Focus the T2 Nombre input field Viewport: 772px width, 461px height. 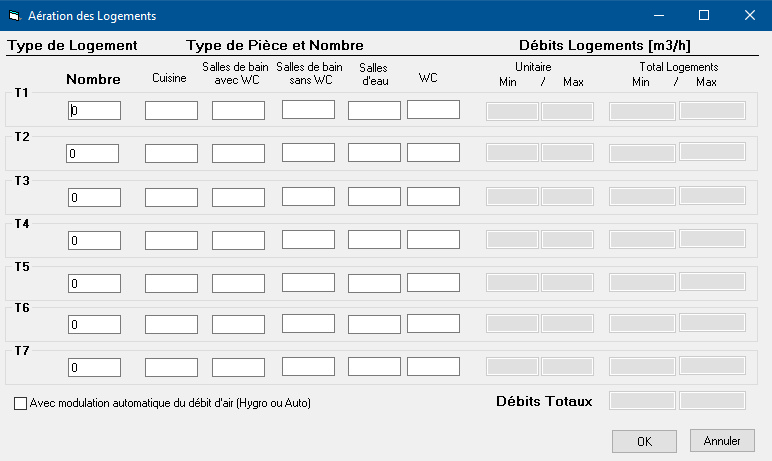(x=94, y=154)
